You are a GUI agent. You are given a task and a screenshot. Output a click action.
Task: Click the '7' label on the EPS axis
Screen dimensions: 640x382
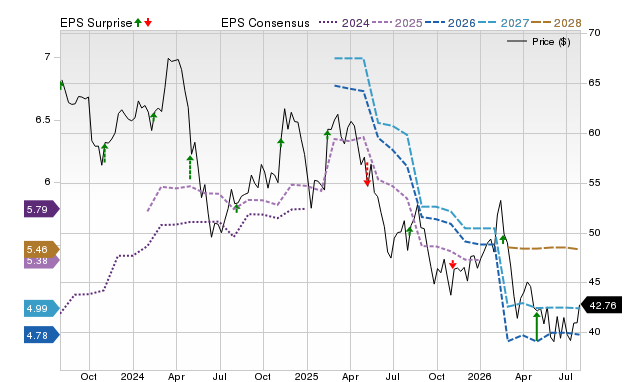point(47,57)
